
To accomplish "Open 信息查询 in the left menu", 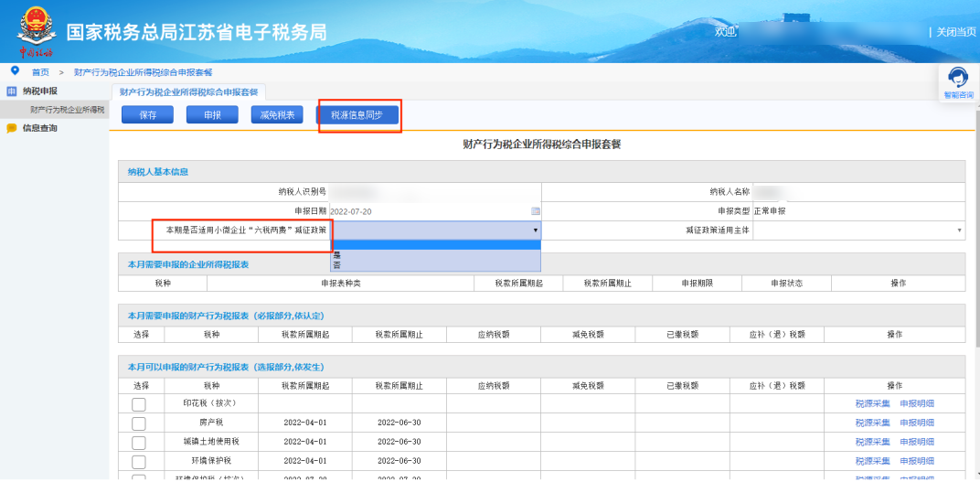I will point(40,128).
